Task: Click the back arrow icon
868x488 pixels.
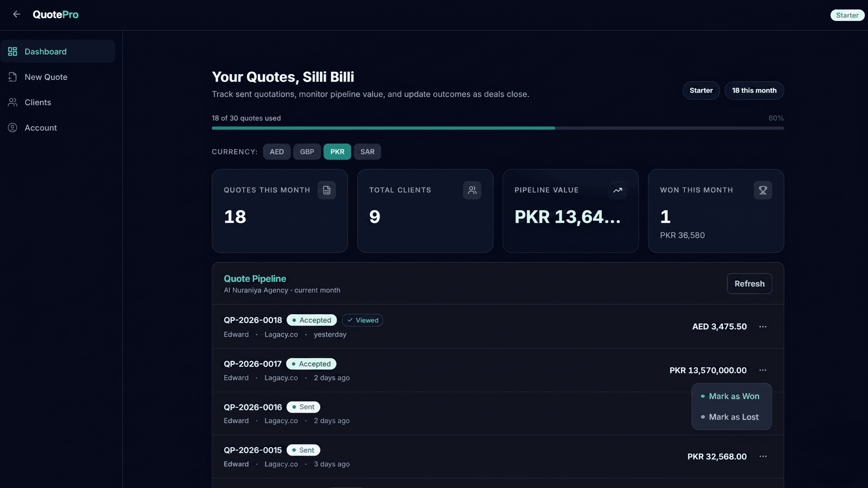Action: [17, 14]
